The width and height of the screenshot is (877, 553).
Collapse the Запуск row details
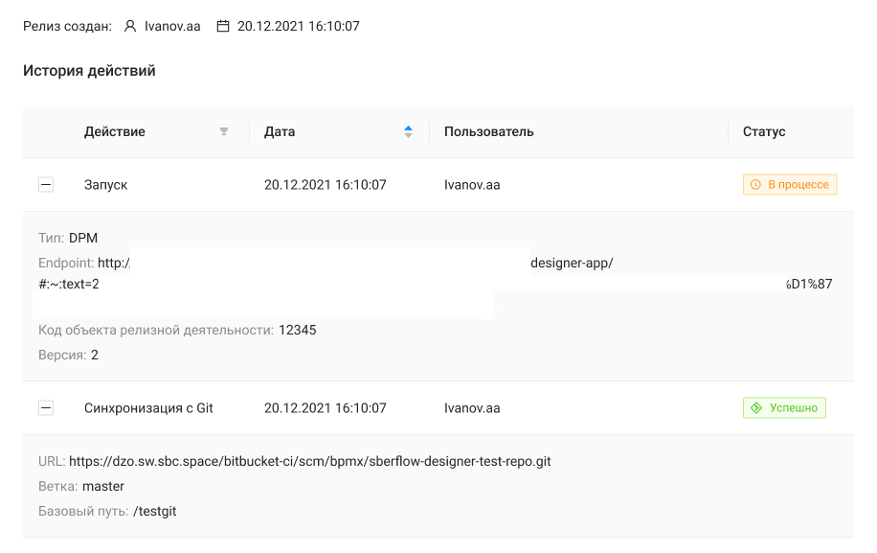(x=46, y=185)
